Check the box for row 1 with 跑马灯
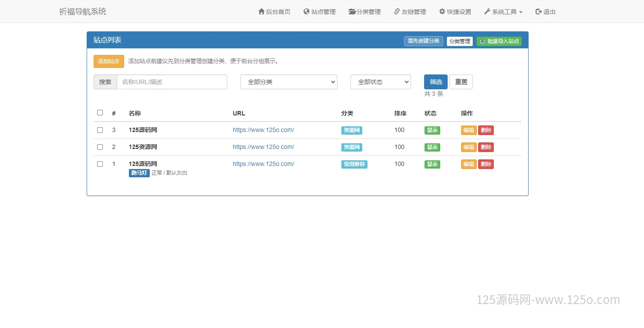The width and height of the screenshot is (644, 328). click(100, 164)
